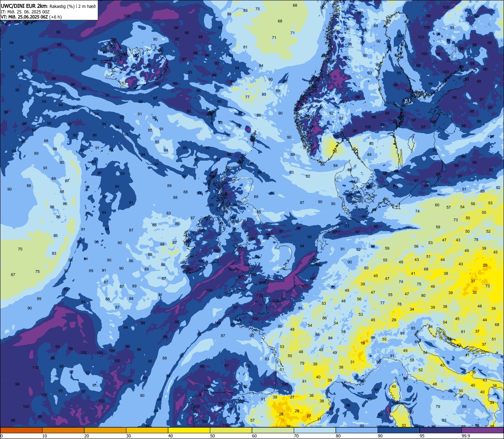504x439 pixels.
Task: Choose the 70–80 pale blue legend swatch
Action: pyautogui.click(x=315, y=430)
